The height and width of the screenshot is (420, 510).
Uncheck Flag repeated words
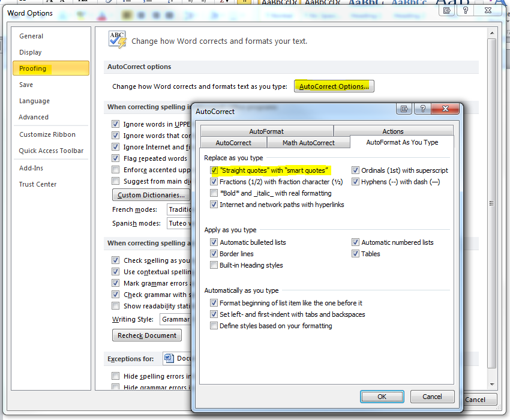click(115, 158)
